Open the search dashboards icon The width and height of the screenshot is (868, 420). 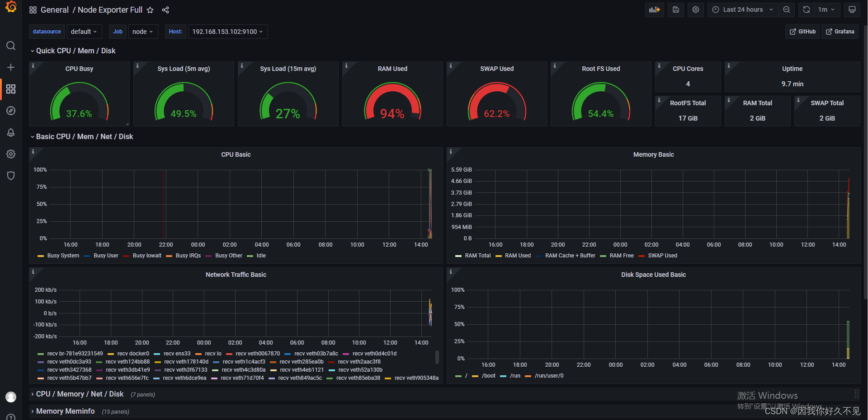pos(11,46)
